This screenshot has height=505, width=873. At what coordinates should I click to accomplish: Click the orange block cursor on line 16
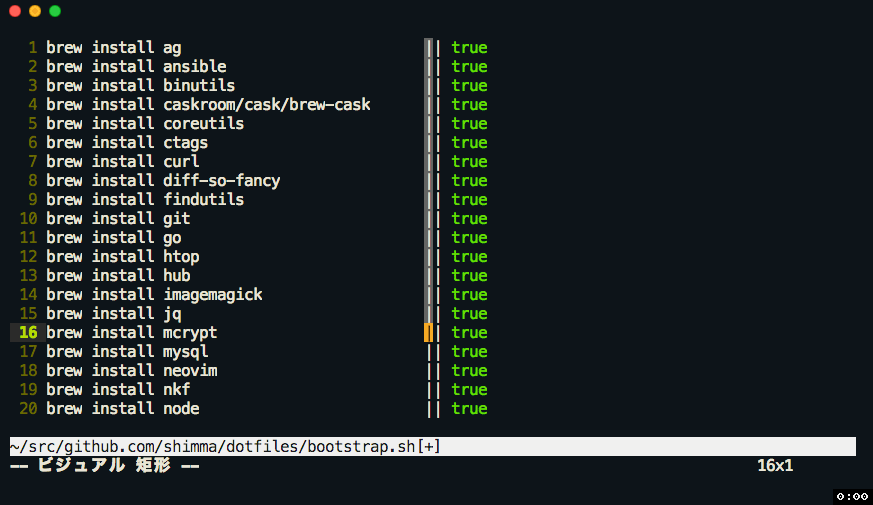point(428,332)
